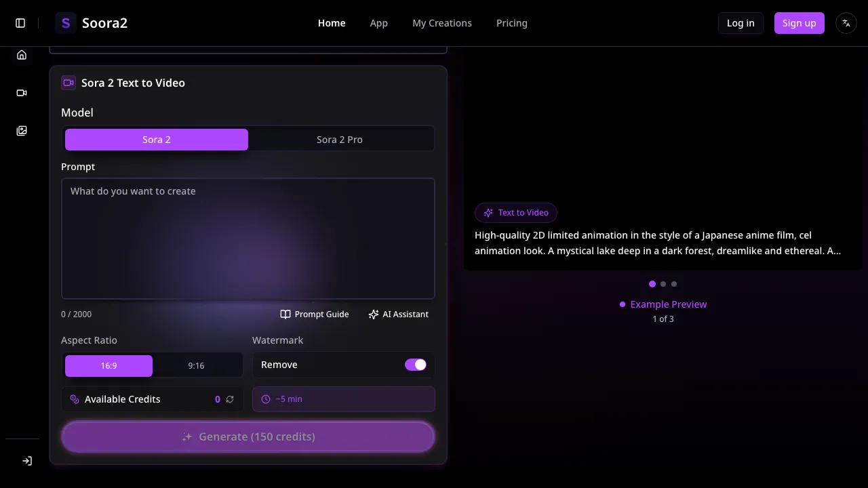Open the language translation icon
This screenshot has width=868, height=488.
point(846,22)
